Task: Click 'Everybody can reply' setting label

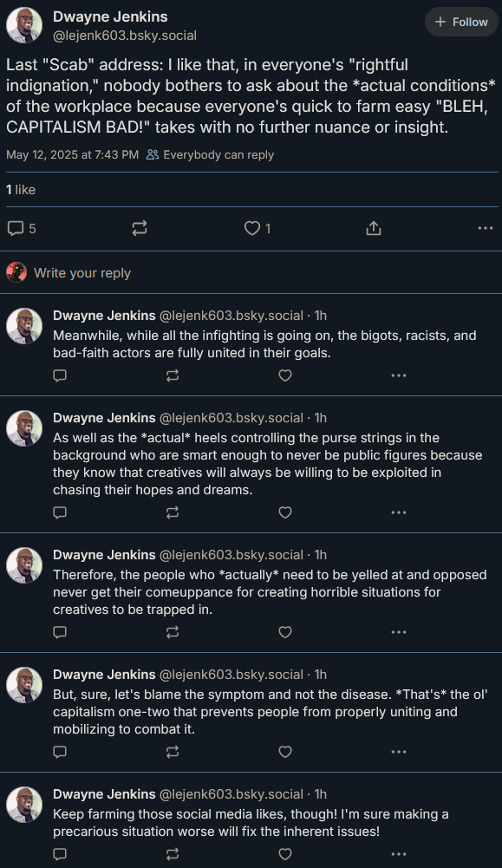Action: click(x=211, y=155)
